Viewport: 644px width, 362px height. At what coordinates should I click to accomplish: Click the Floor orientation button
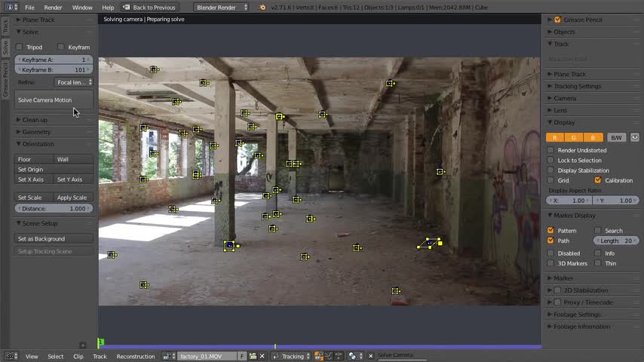(34, 159)
